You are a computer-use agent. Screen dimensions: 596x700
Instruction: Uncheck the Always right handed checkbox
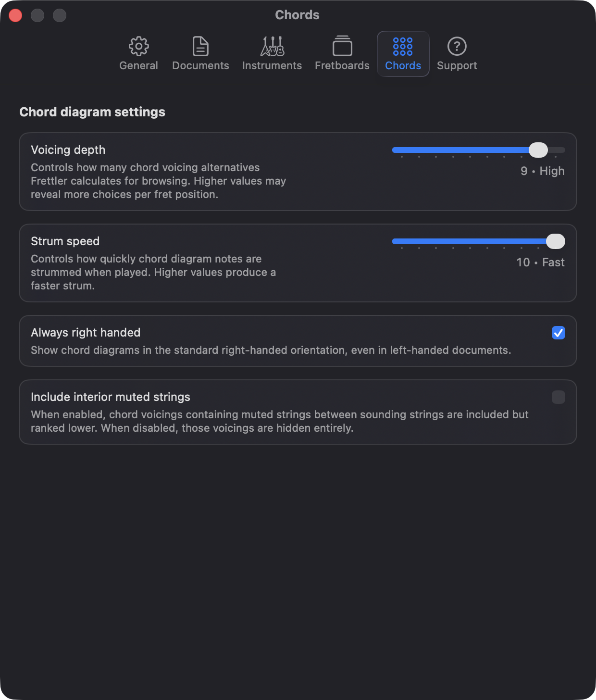[x=559, y=333]
